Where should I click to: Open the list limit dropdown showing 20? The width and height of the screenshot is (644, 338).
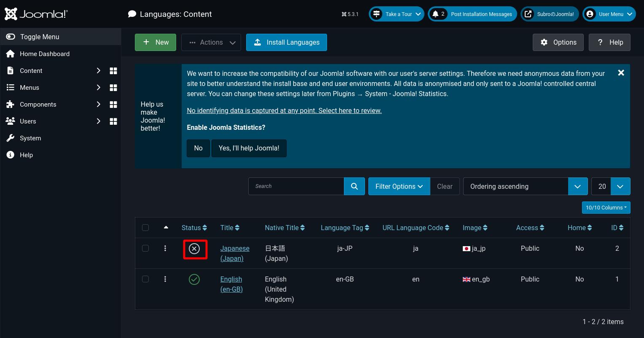pyautogui.click(x=611, y=186)
